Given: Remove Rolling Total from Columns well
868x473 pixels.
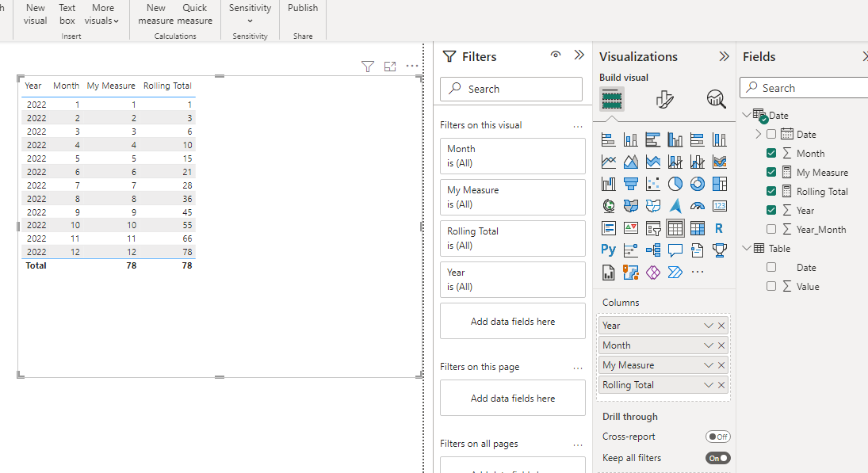Looking at the screenshot, I should [721, 385].
